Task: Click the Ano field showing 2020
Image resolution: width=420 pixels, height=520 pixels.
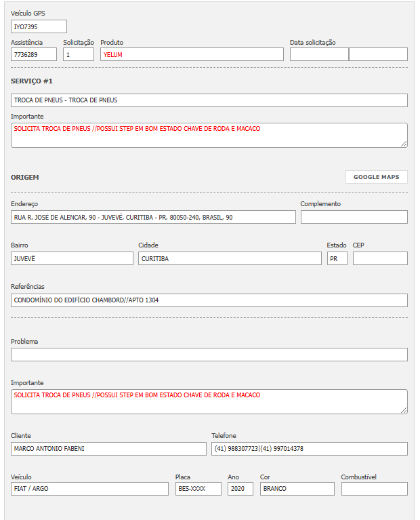Action: tap(240, 489)
